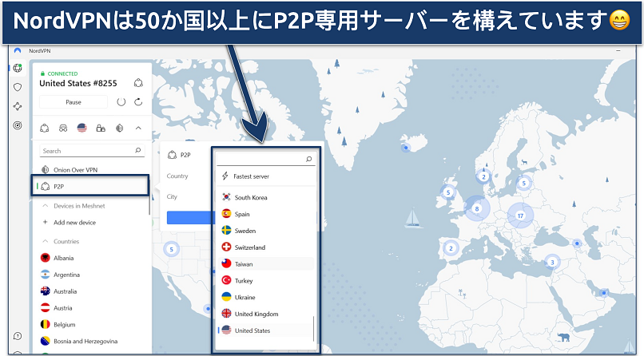This screenshot has width=644, height=356.
Task: Collapse the quick-connect shortcut row chevron
Action: pos(138,128)
